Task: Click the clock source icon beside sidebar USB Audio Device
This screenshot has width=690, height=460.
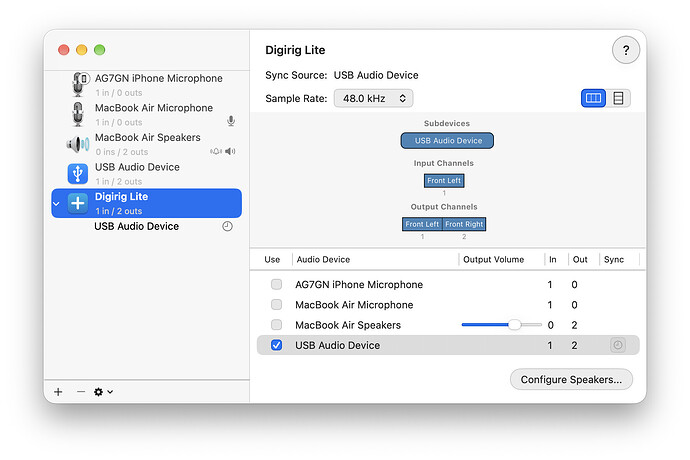Action: (228, 226)
